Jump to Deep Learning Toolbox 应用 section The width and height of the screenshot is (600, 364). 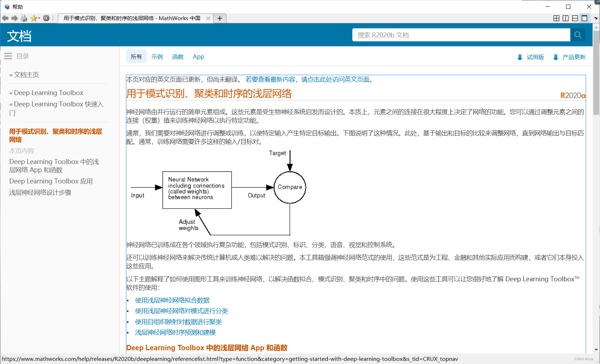point(51,181)
